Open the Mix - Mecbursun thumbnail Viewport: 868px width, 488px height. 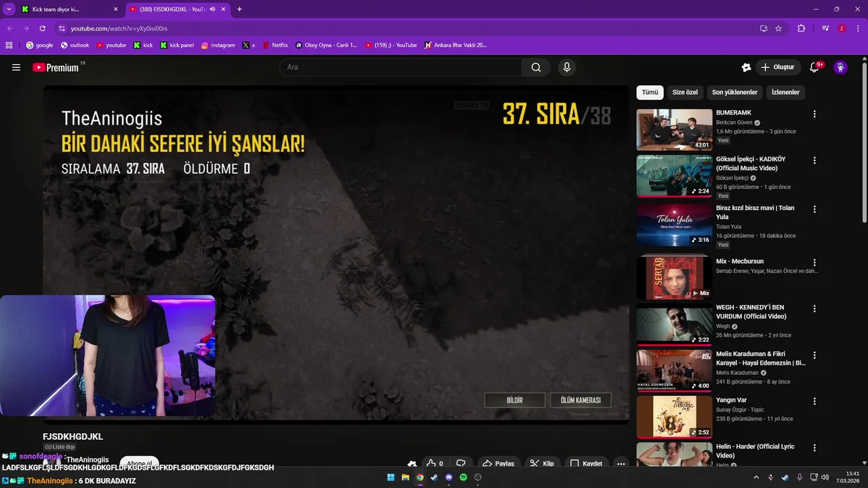(x=674, y=277)
